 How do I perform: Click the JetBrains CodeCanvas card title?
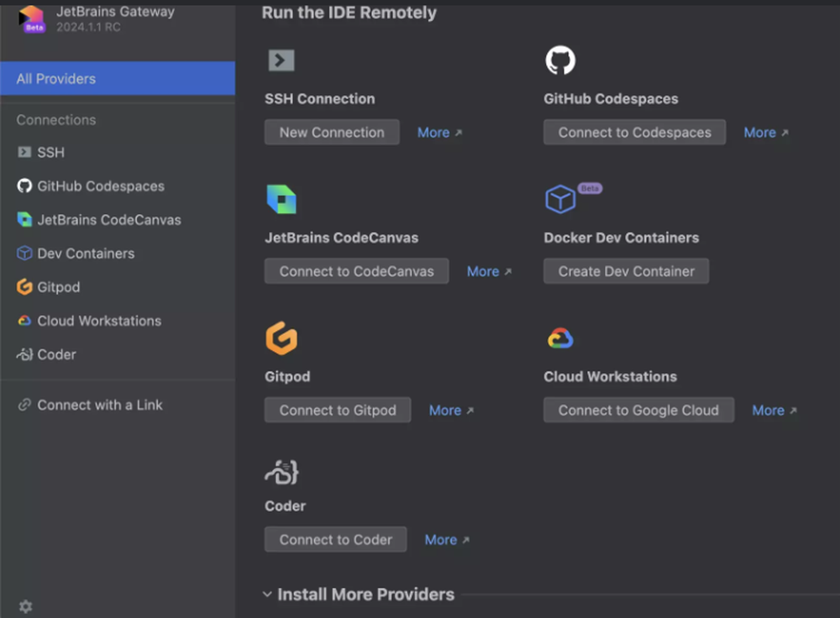click(341, 238)
